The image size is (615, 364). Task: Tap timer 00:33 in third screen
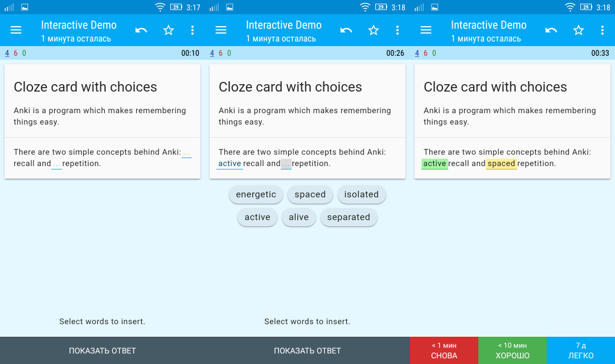pos(600,53)
